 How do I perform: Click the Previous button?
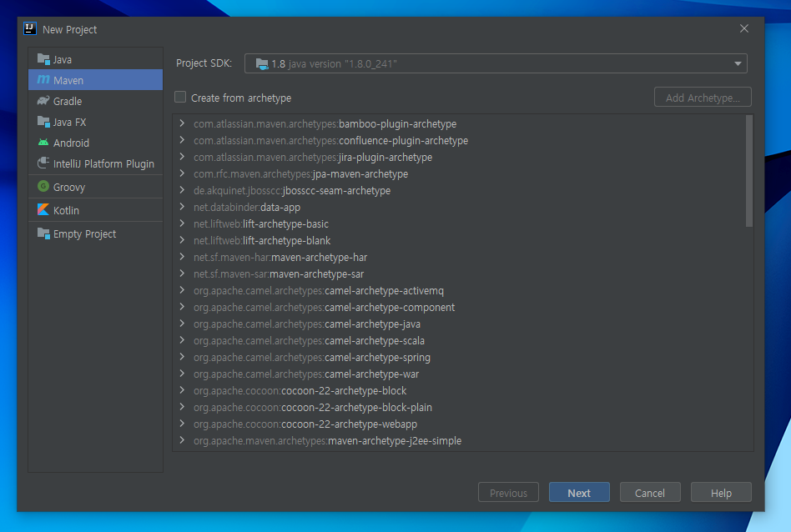(x=508, y=493)
